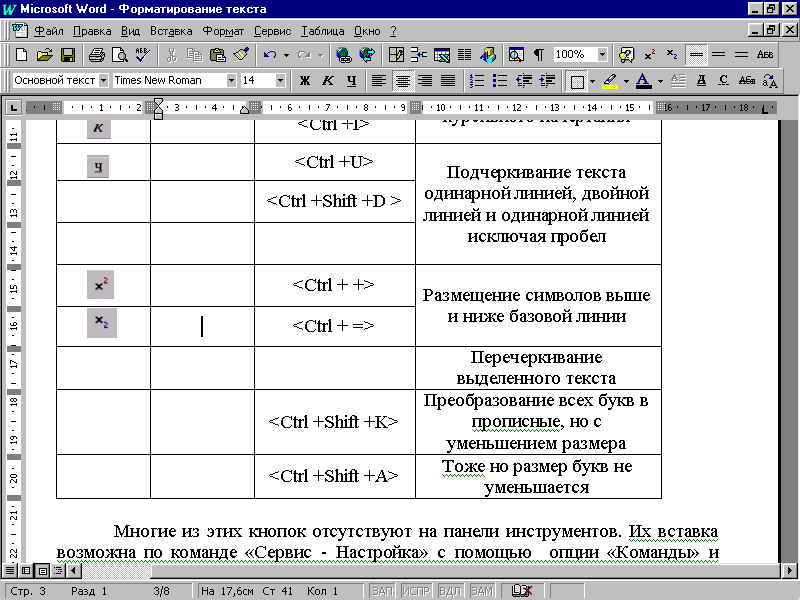Save the document with floppy disk icon

[68, 54]
